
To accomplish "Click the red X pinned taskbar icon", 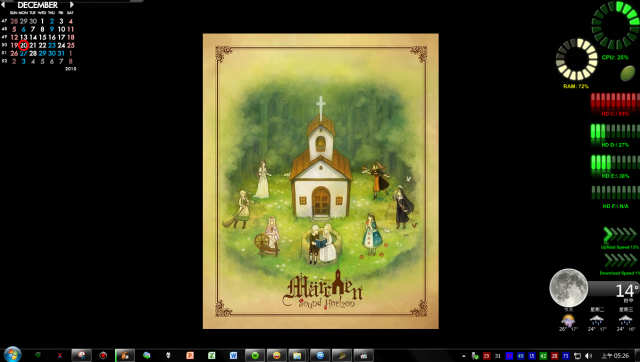I will tap(60, 355).
